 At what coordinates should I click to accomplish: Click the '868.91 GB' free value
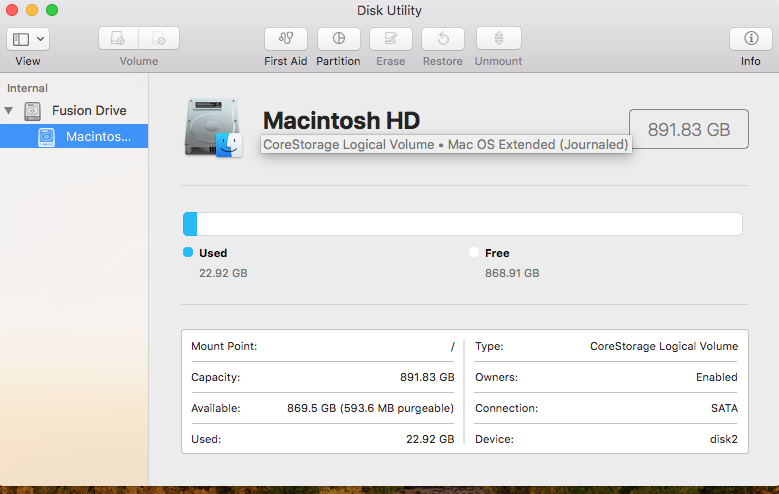coord(512,273)
